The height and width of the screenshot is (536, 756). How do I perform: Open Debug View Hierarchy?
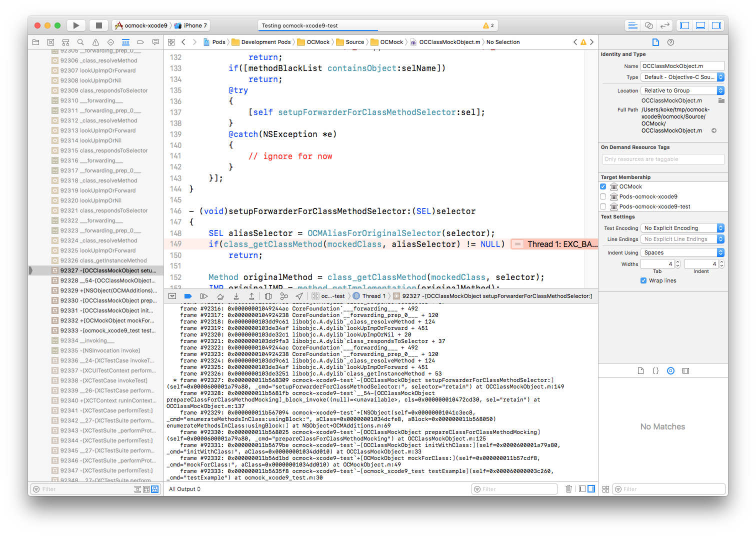(x=268, y=296)
